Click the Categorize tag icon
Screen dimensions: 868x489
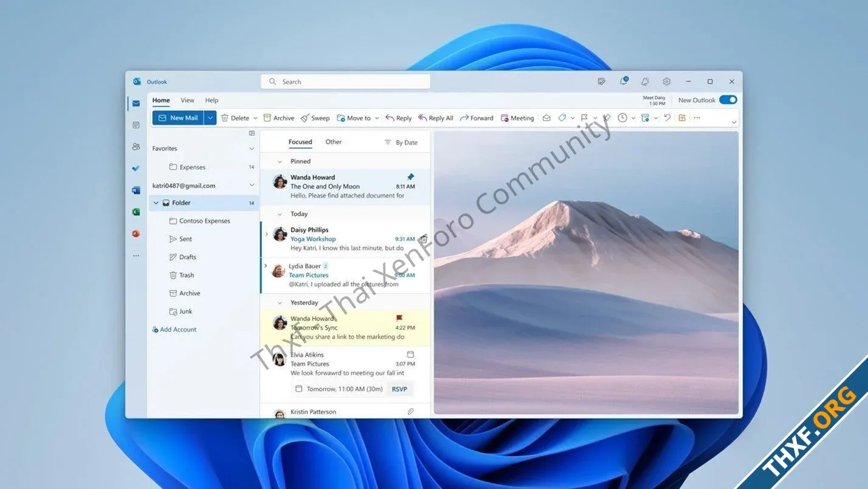[x=562, y=118]
